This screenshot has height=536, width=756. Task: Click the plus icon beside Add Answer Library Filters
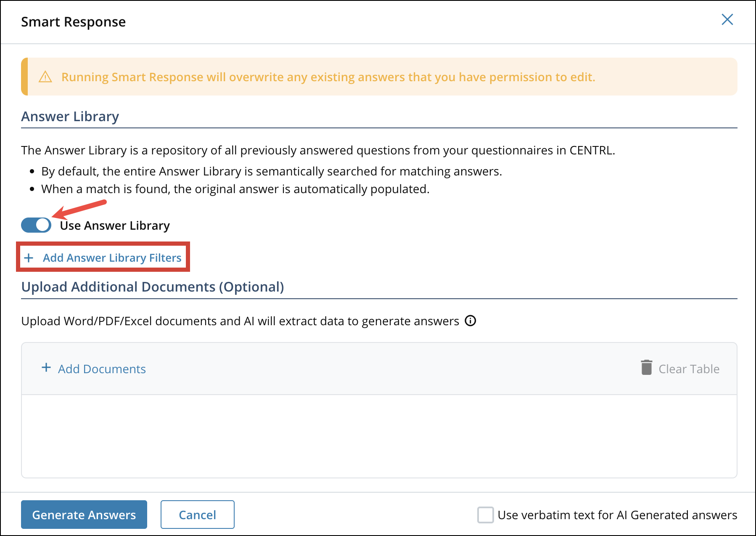[x=29, y=257]
